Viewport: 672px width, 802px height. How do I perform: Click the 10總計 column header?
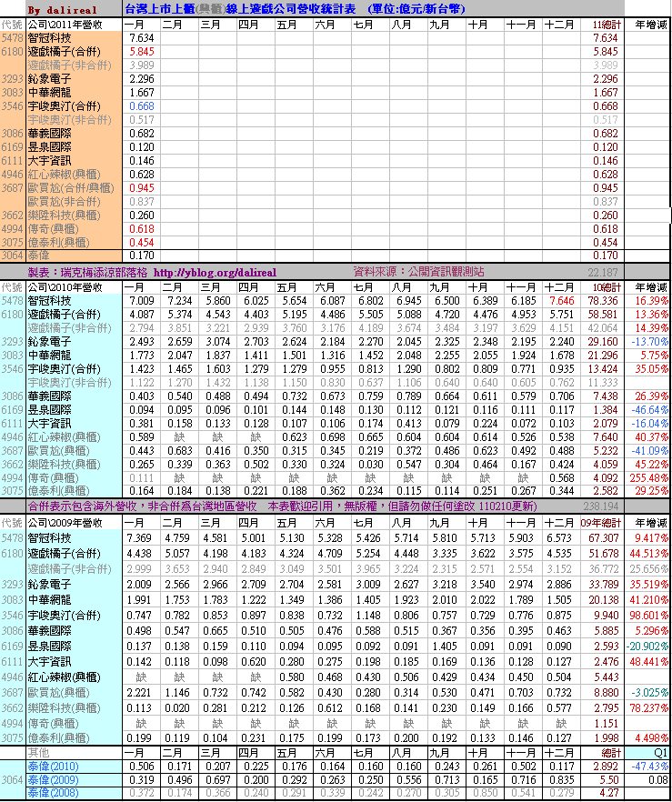(607, 287)
